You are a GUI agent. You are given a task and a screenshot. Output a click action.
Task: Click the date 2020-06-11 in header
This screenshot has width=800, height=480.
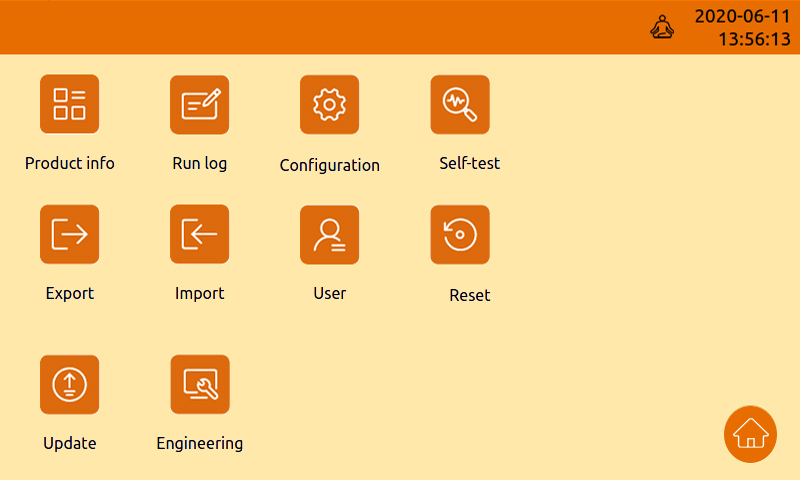click(742, 16)
